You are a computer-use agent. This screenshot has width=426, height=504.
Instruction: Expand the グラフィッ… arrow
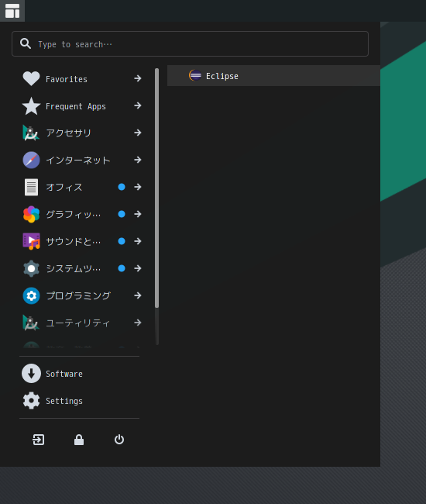[138, 214]
